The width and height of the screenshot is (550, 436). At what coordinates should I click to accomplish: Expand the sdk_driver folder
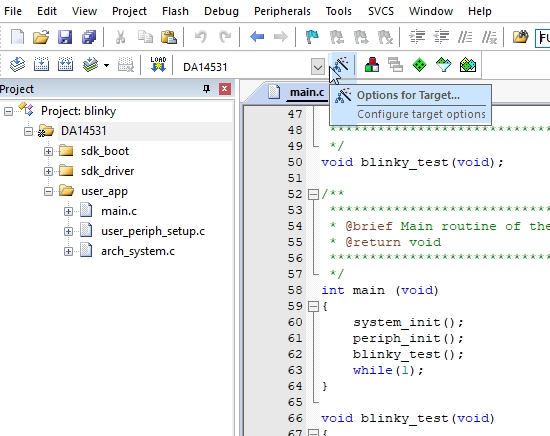[48, 172]
